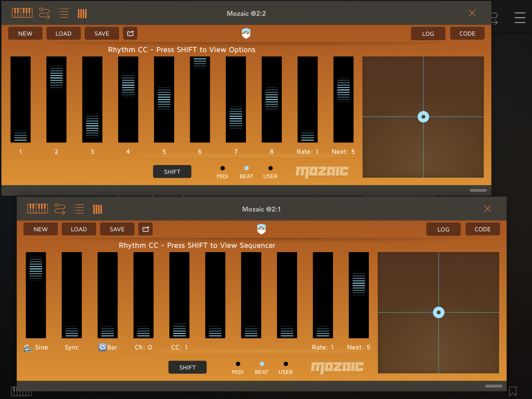Click vertical bars icon in Mozaic @2:2 title bar
The width and height of the screenshot is (532, 399).
82,14
